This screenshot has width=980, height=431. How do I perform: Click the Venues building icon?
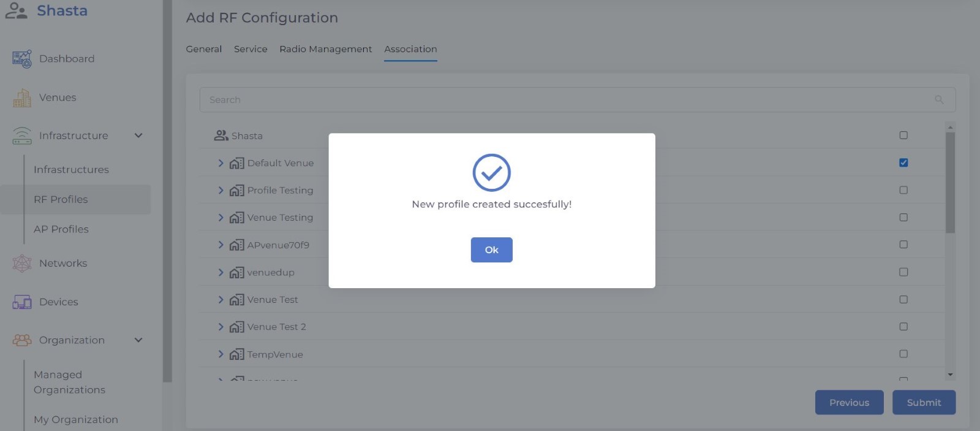click(22, 98)
